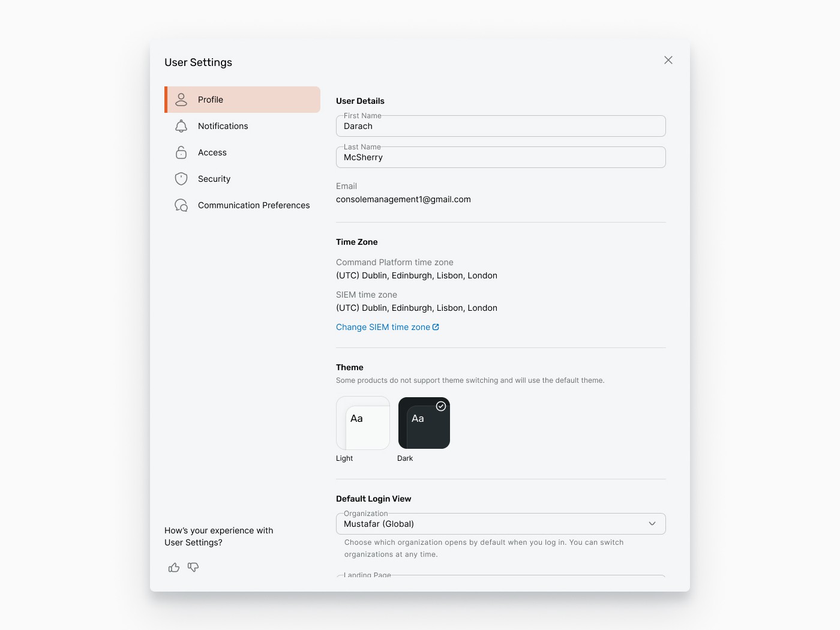Close the User Settings dialog
This screenshot has height=630, width=840.
(668, 60)
